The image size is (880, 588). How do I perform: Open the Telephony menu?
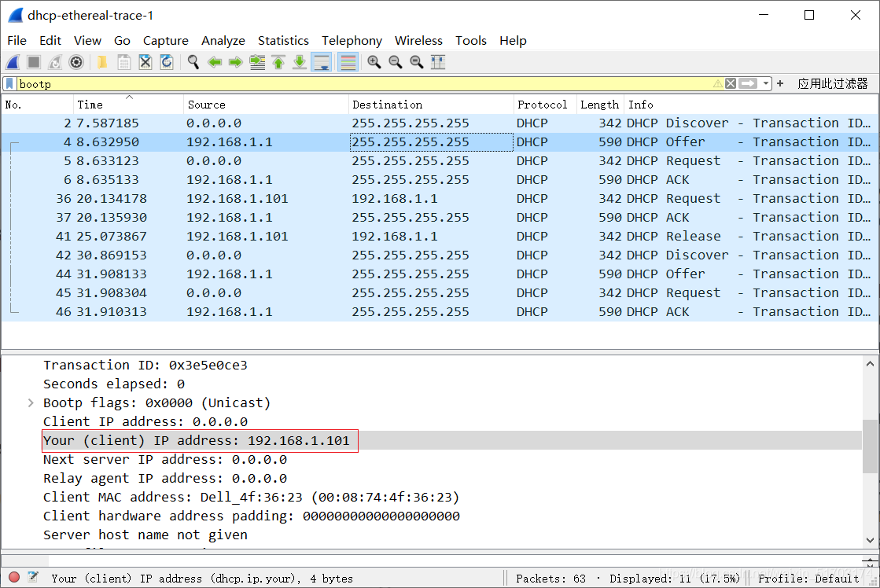click(352, 40)
